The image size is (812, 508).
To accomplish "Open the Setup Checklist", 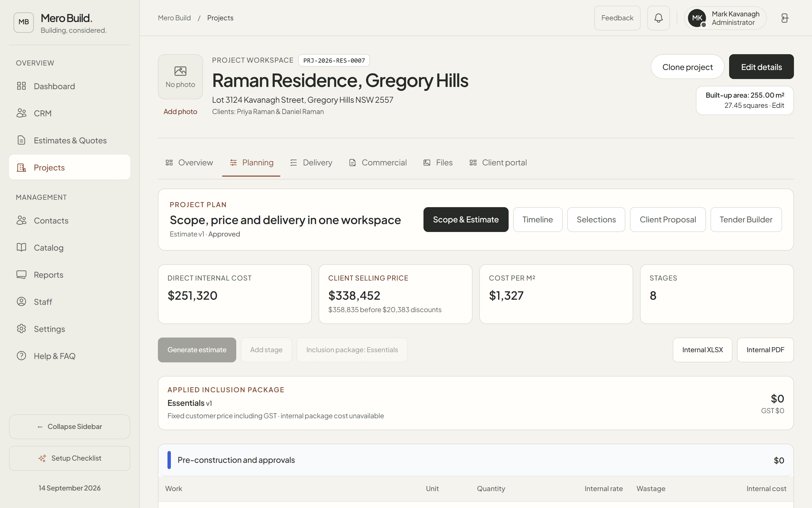I will (69, 458).
